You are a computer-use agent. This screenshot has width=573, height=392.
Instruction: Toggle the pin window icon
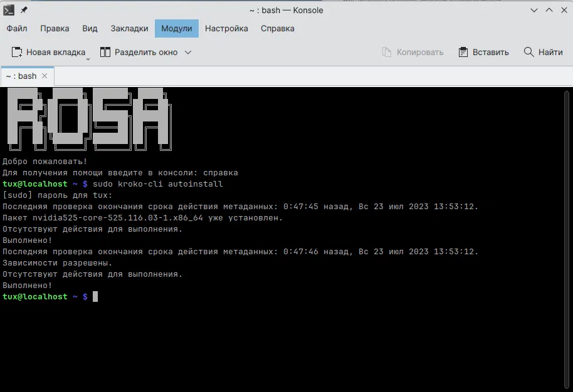coord(24,10)
